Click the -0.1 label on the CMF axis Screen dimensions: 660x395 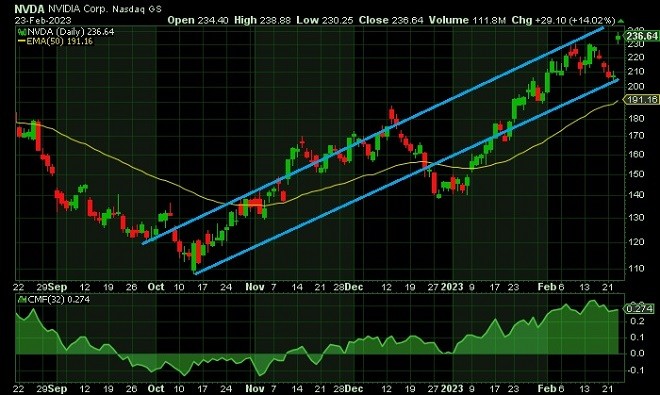click(636, 370)
